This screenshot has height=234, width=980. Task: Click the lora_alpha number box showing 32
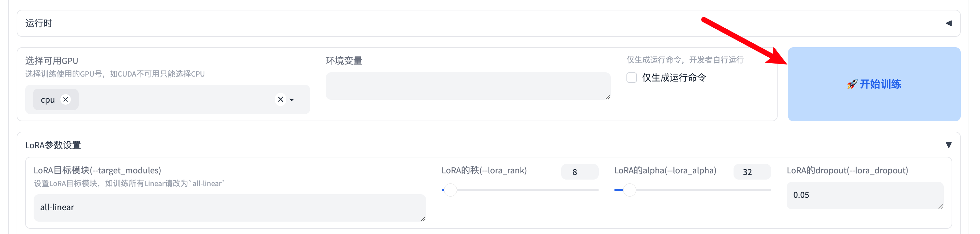coord(751,172)
